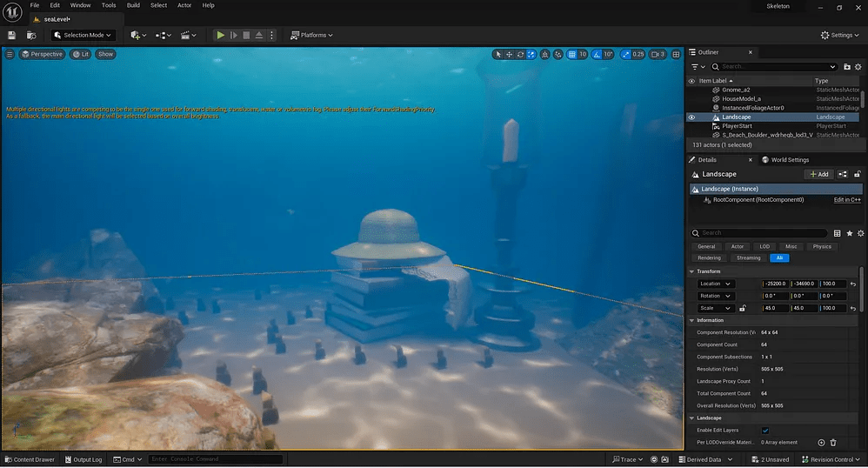Toggle visibility eye for the Landscape actor
The image size is (868, 468).
click(692, 117)
